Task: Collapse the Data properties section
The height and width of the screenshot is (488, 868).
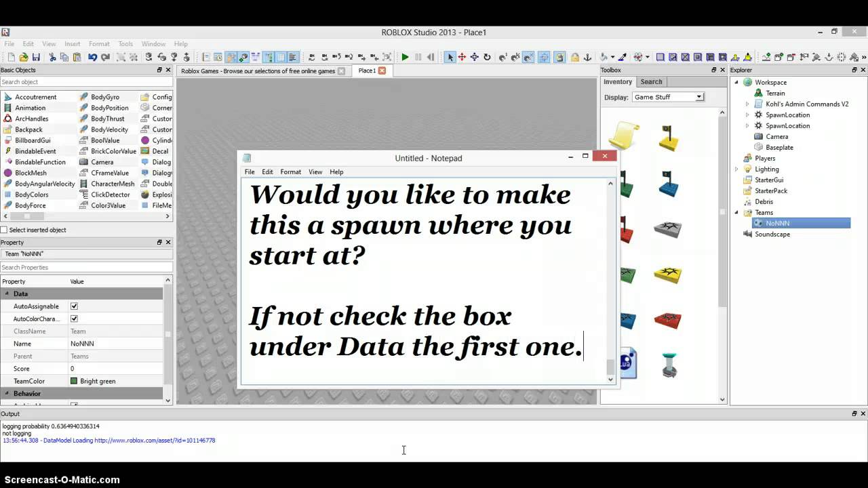Action: pos(7,293)
